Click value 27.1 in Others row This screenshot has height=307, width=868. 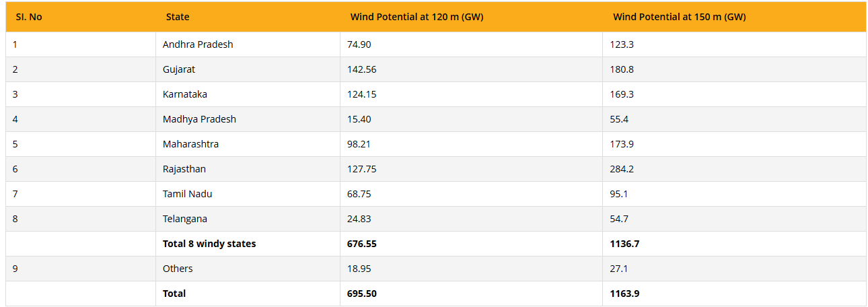(619, 269)
